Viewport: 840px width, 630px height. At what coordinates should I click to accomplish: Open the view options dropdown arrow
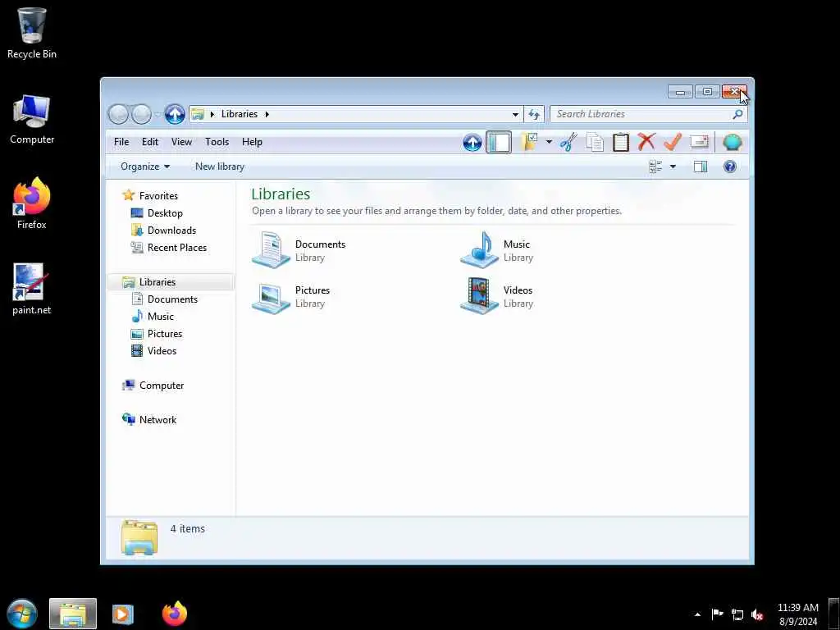pyautogui.click(x=673, y=167)
